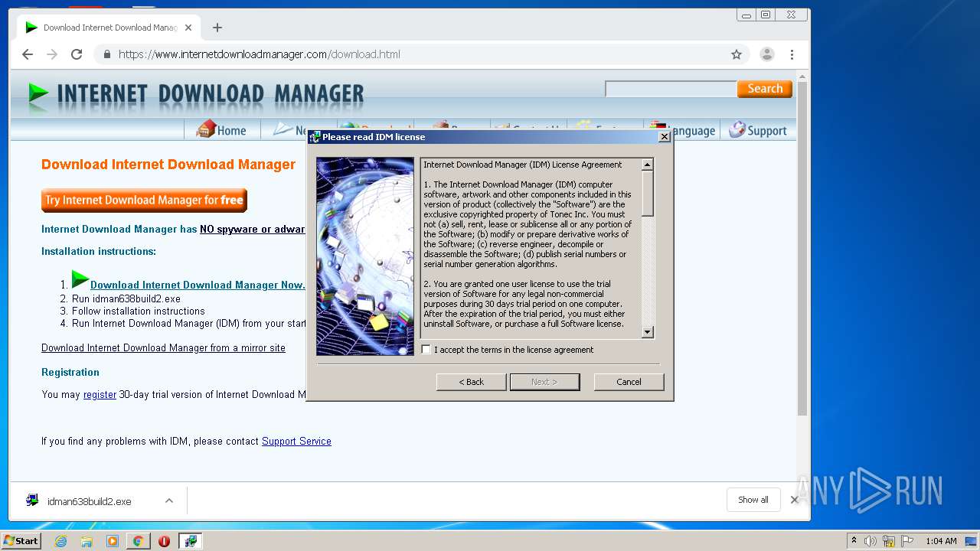Click the IDM installer taskbar icon
This screenshot has width=980, height=551.
[x=190, y=541]
